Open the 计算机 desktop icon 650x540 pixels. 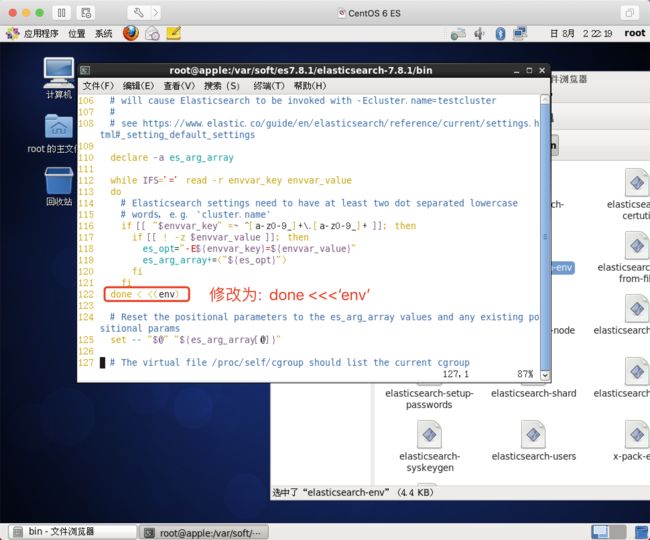(x=59, y=78)
